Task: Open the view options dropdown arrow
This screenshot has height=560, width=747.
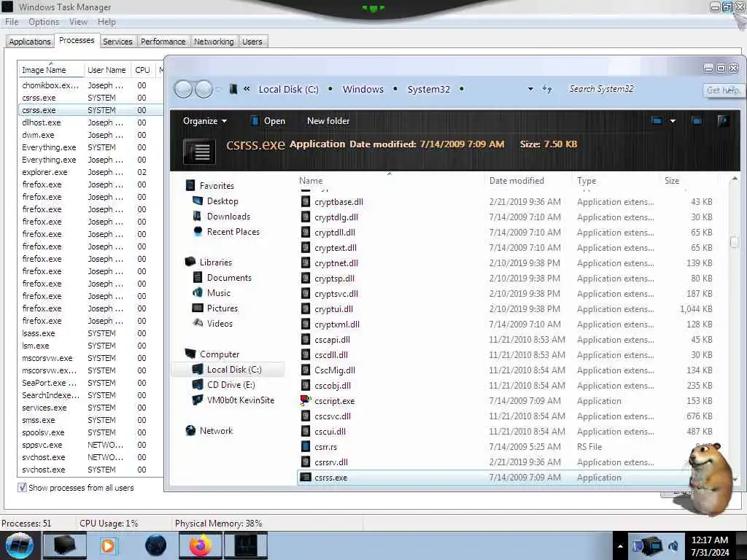Action: coord(673,121)
